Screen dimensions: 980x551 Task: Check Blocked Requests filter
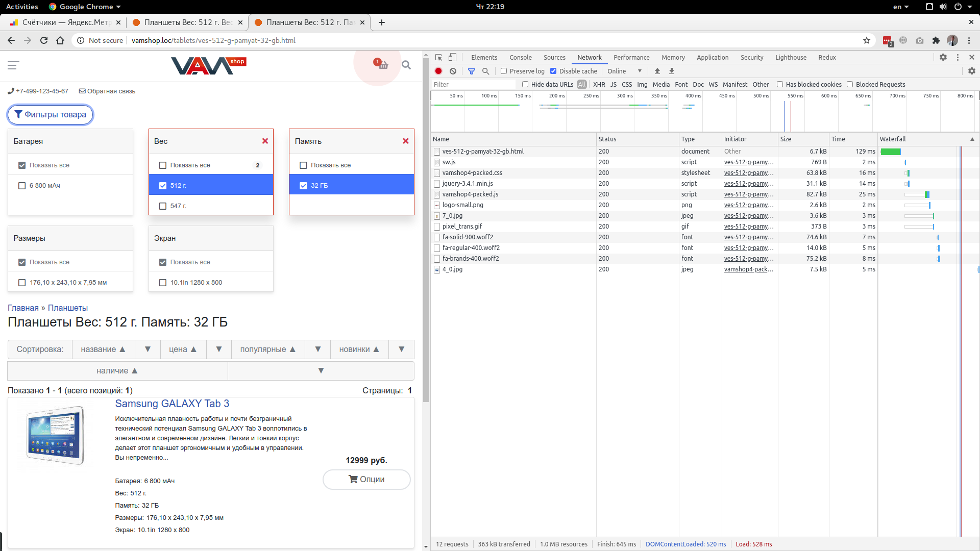tap(850, 84)
